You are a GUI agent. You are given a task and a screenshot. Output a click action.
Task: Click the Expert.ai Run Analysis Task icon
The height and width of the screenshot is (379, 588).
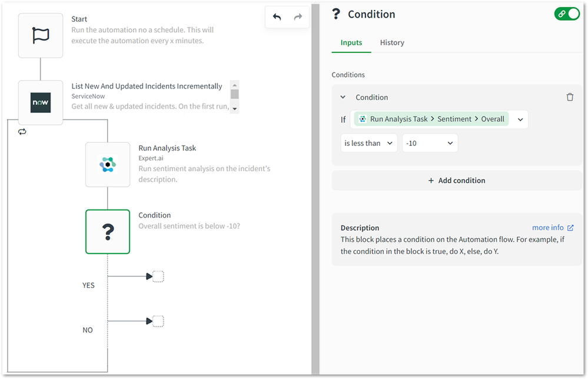(108, 164)
